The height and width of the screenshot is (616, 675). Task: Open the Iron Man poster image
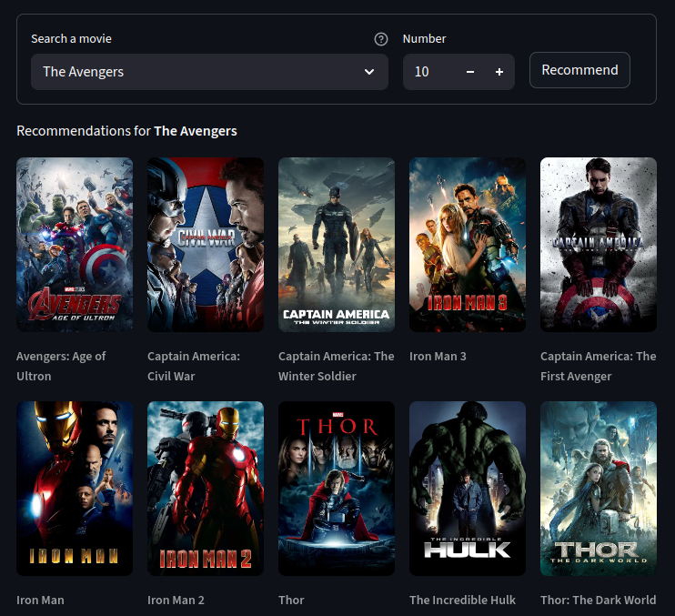(x=75, y=489)
